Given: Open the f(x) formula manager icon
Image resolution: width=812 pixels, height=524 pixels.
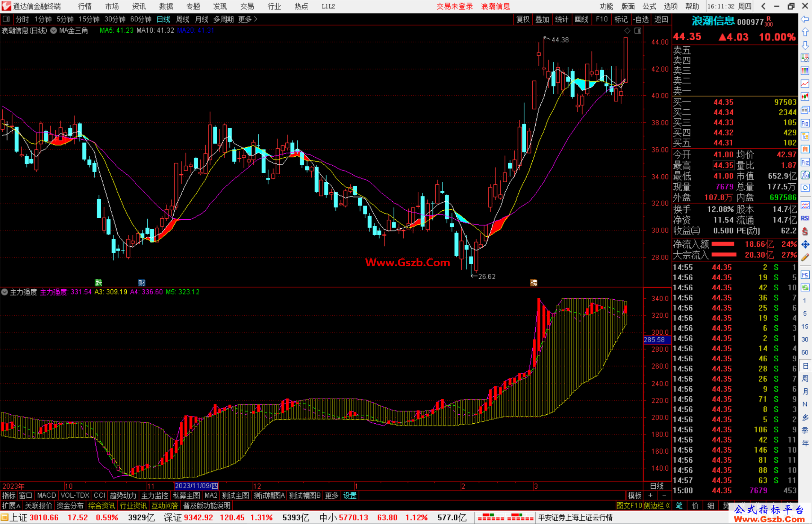Looking at the screenshot, I should (x=805, y=175).
